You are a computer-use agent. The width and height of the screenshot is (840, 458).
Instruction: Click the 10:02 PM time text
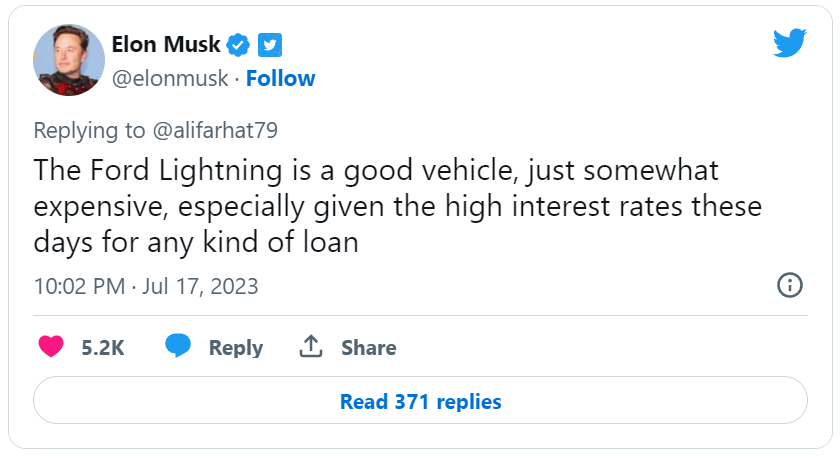[x=79, y=286]
